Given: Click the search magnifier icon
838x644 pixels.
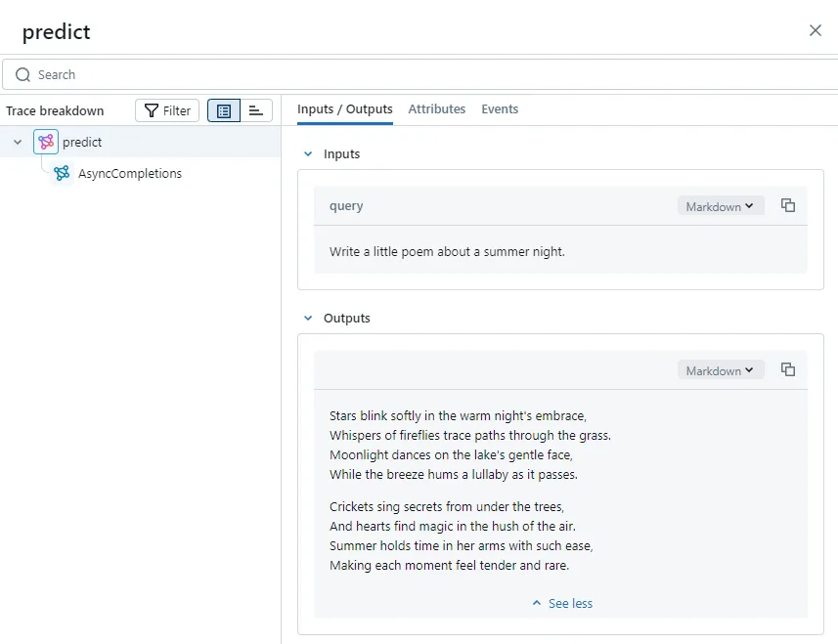Looking at the screenshot, I should click(21, 74).
